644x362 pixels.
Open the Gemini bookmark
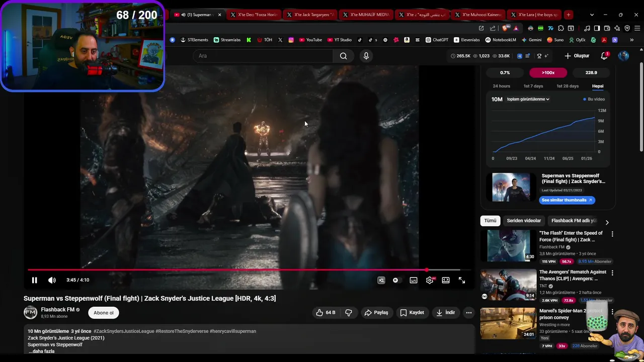[531, 40]
